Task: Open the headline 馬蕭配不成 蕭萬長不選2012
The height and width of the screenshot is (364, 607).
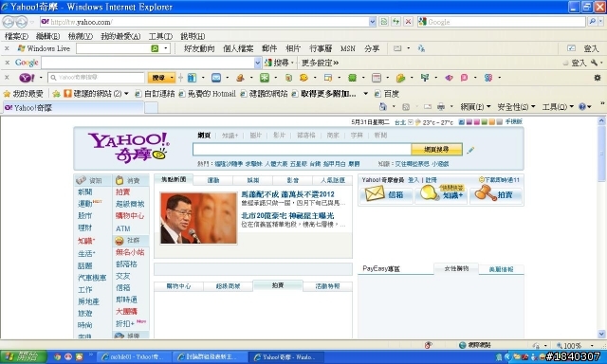Action: click(x=287, y=194)
